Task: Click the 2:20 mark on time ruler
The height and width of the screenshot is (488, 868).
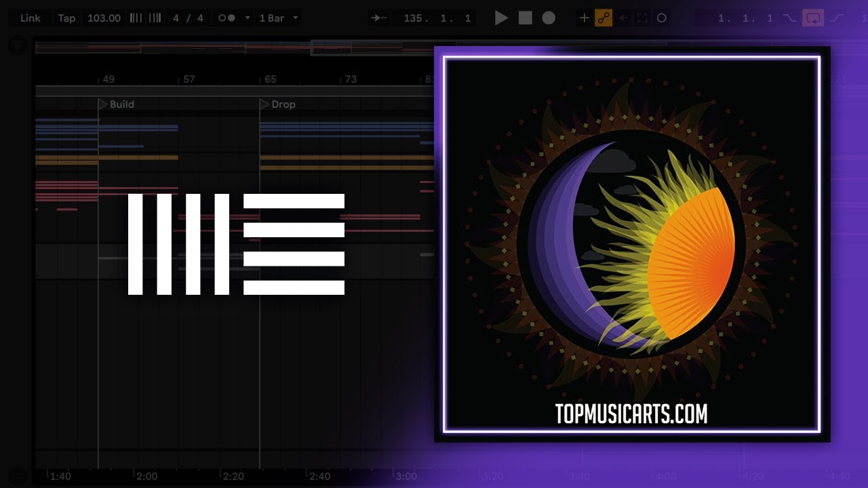Action: pyautogui.click(x=233, y=476)
